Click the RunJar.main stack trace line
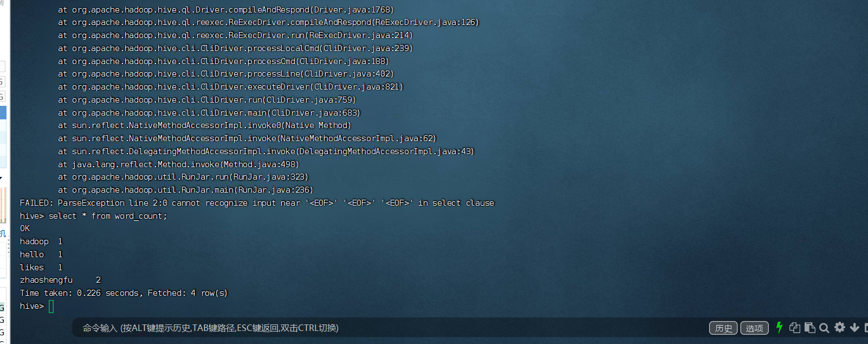The width and height of the screenshot is (868, 344). (185, 190)
